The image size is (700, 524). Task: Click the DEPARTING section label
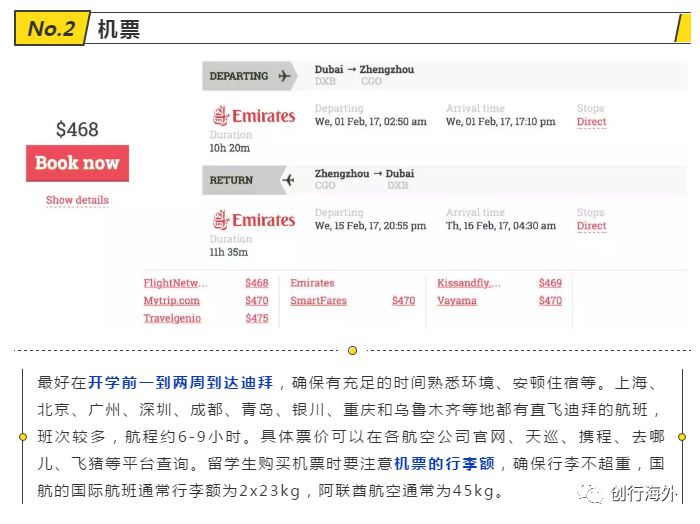tap(239, 76)
